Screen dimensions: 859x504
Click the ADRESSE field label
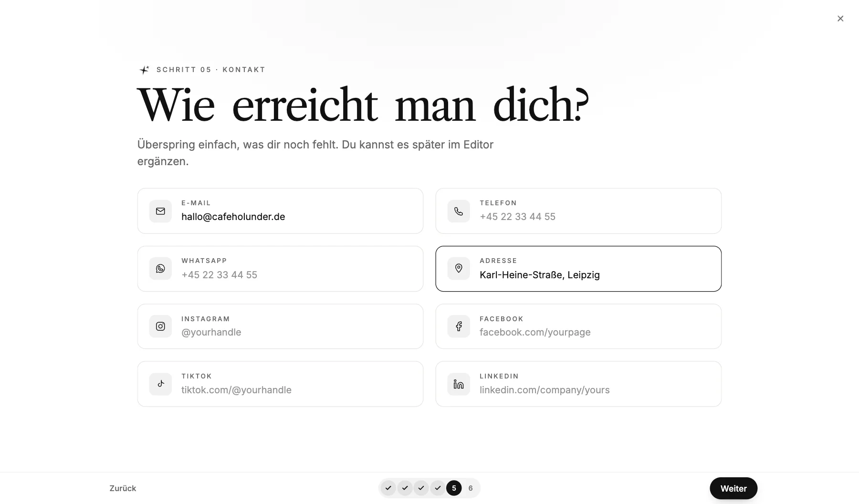(498, 261)
